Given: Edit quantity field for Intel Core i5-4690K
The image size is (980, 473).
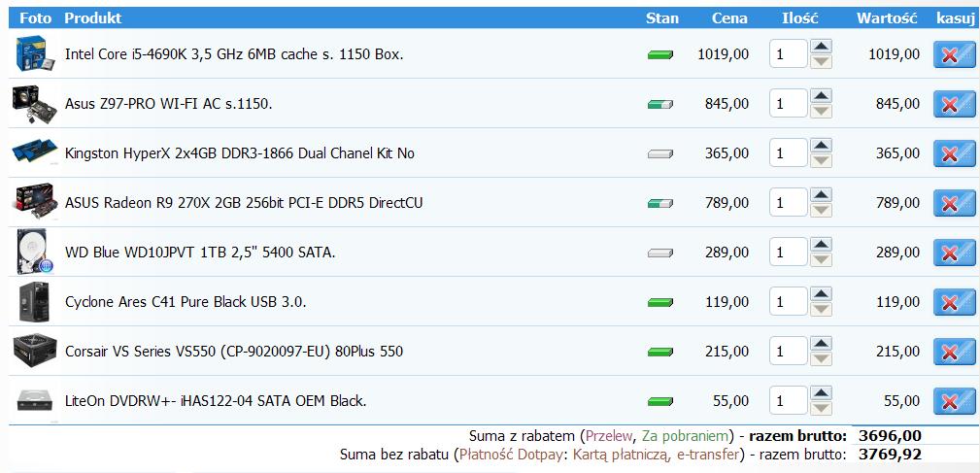Looking at the screenshot, I should [788, 54].
